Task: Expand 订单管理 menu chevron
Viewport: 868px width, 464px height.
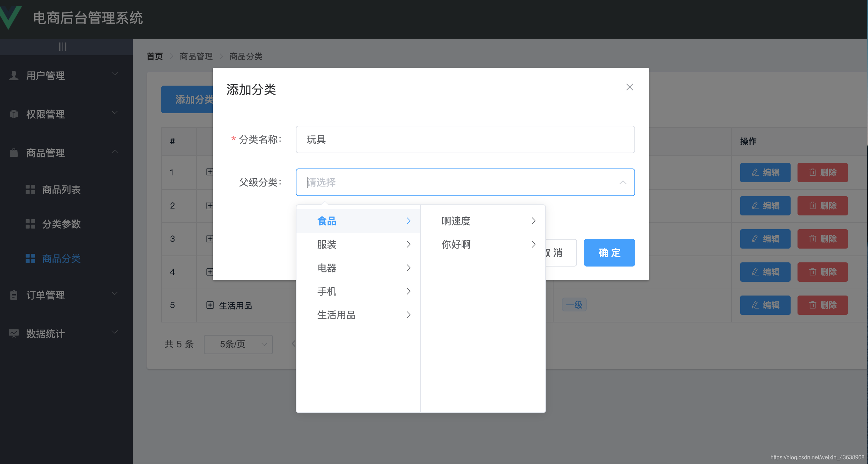Action: pyautogui.click(x=115, y=293)
